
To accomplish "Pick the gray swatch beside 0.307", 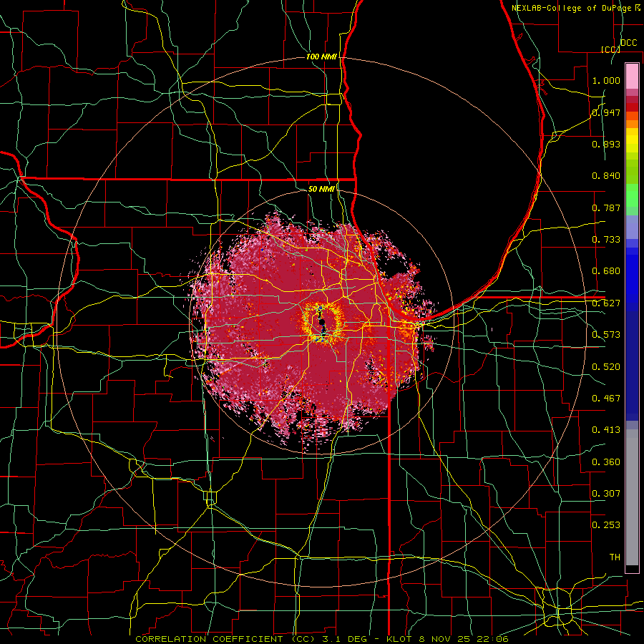I will [632, 497].
